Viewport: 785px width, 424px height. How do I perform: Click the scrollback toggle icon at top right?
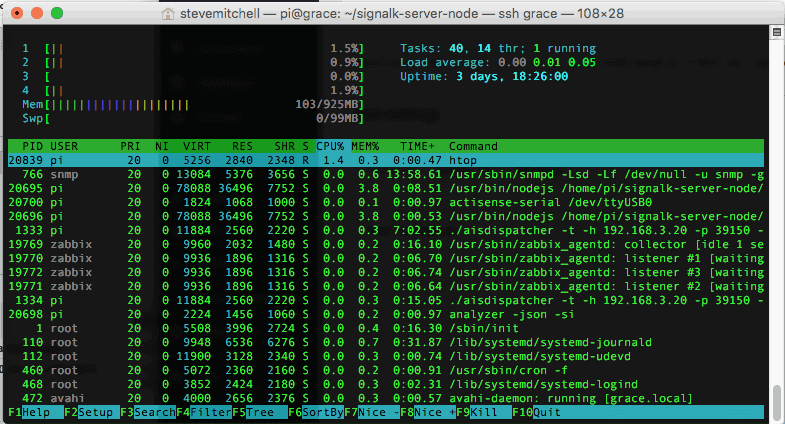coord(776,32)
